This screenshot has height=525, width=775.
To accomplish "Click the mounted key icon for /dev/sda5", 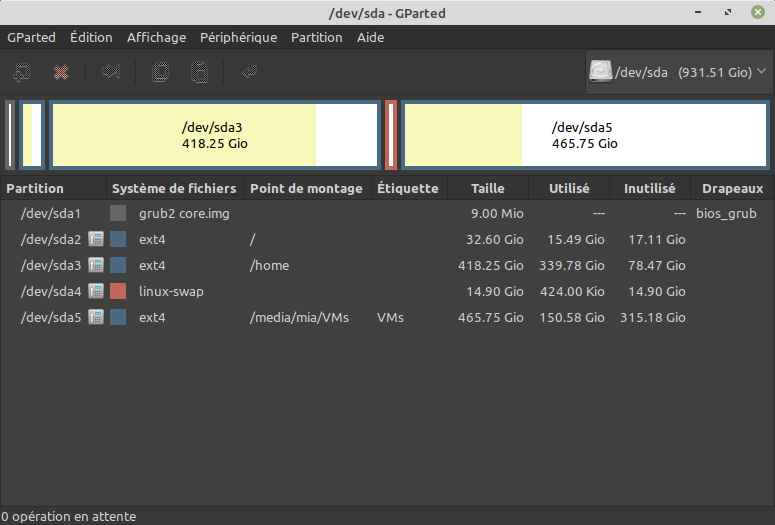I will 96,317.
